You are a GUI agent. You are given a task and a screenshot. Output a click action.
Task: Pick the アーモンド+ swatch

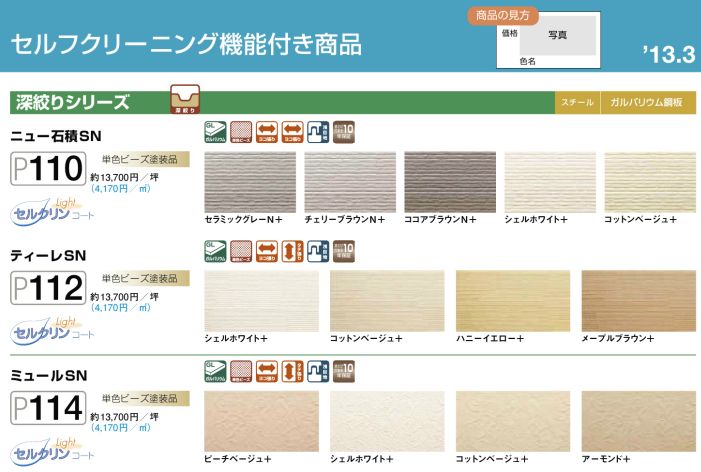click(639, 421)
